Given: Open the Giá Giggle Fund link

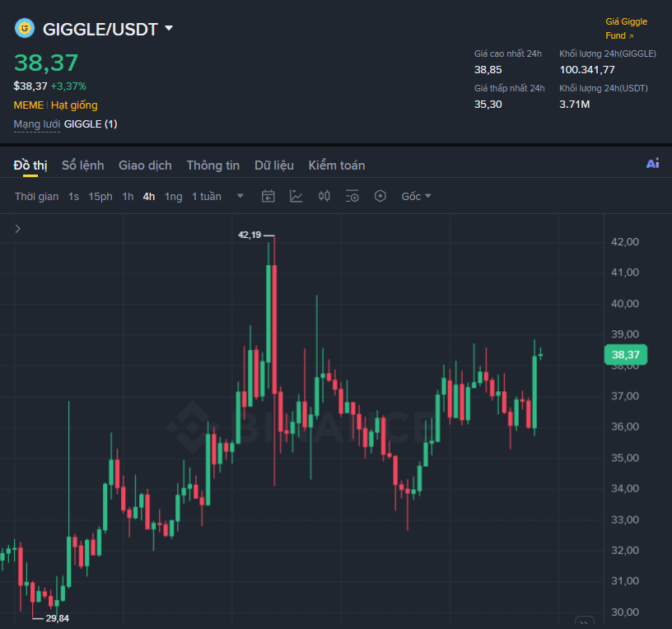Looking at the screenshot, I should 626,28.
